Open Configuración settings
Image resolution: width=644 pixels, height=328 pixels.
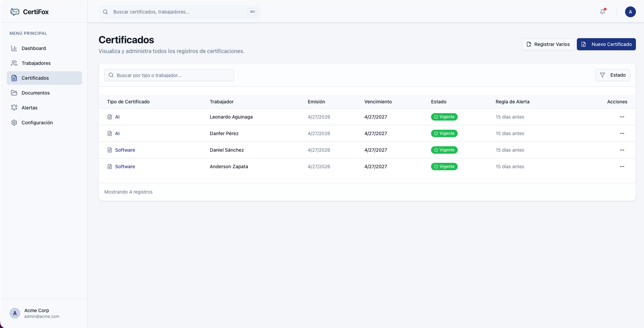(37, 123)
